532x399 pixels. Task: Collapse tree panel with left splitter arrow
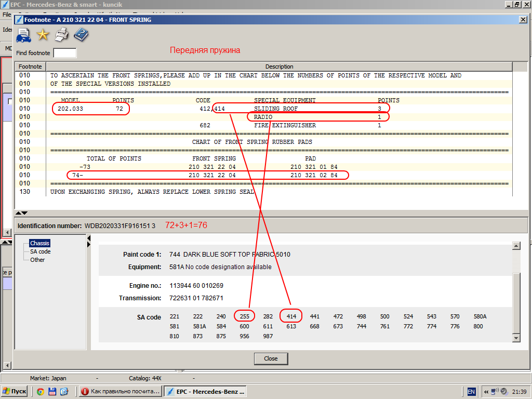(89, 237)
